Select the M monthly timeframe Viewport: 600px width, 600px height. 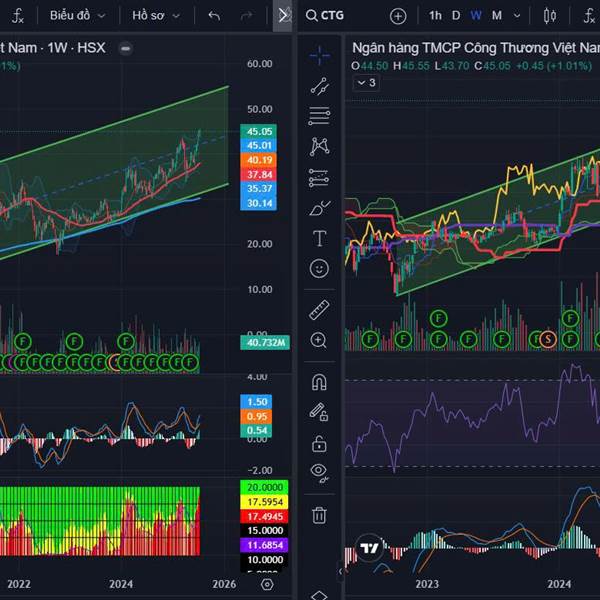497,16
